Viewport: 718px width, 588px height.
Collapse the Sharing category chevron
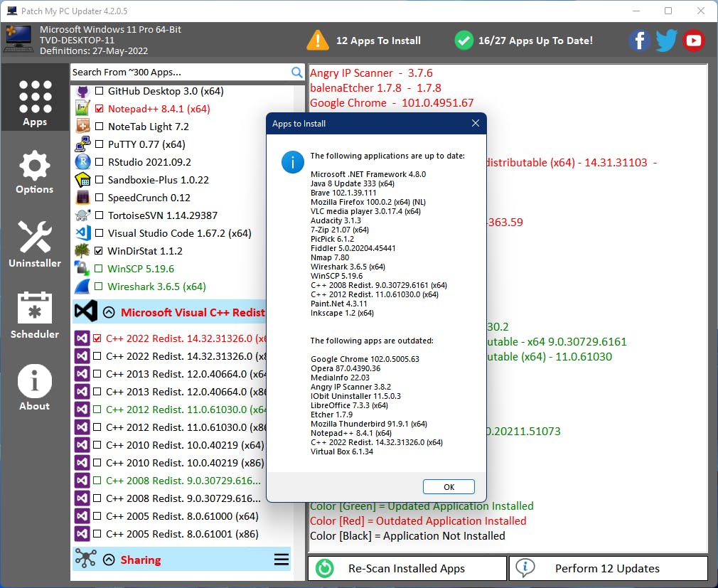pos(109,560)
